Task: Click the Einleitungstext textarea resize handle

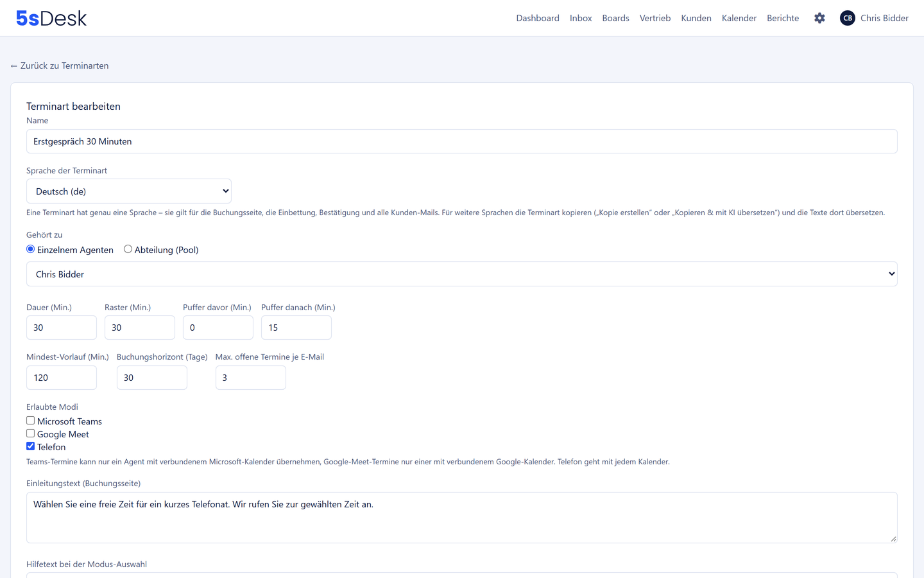Action: pos(893,539)
